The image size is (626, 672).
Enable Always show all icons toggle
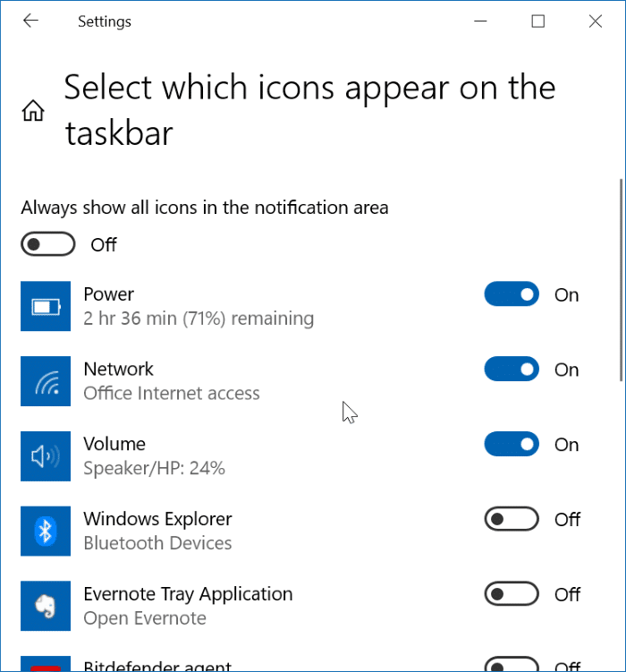47,244
